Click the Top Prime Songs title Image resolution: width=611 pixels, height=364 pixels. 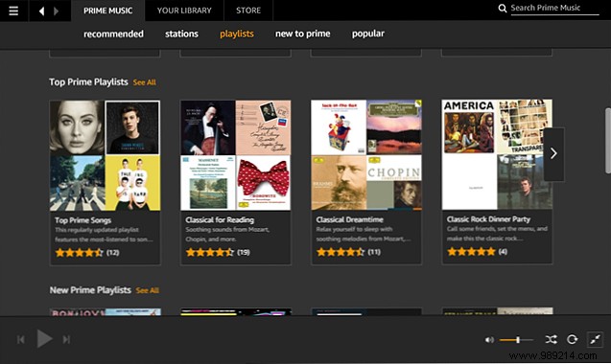83,220
